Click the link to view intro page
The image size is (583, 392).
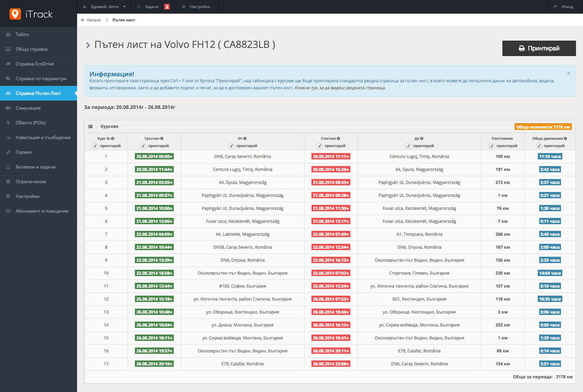coord(340,88)
